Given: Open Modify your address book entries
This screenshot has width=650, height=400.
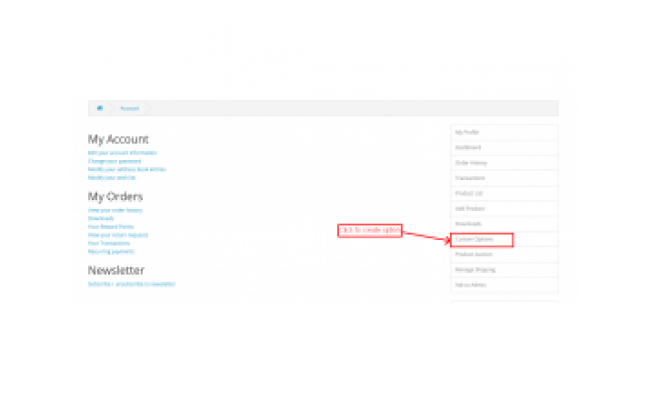Looking at the screenshot, I should 127,170.
